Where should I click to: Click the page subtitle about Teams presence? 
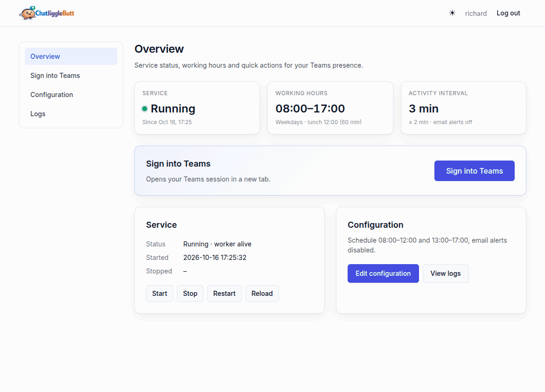tap(249, 65)
